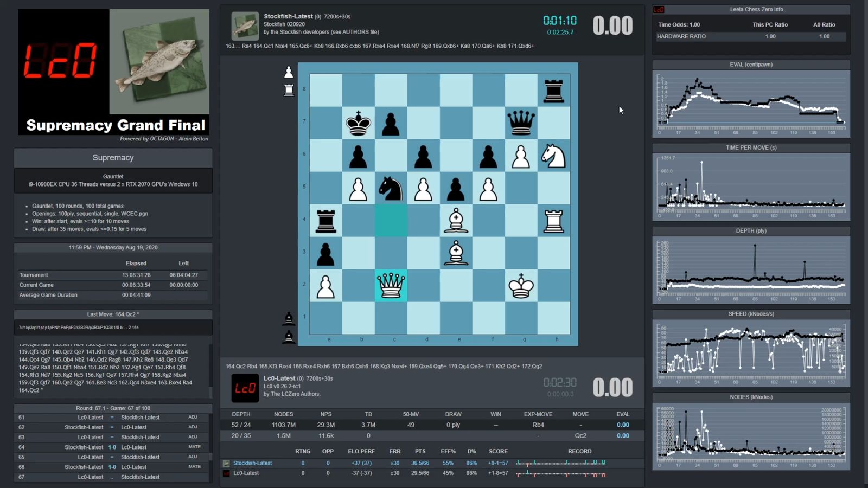This screenshot has width=868, height=488.
Task: Select game 66 row in game list
Action: pyautogui.click(x=112, y=467)
